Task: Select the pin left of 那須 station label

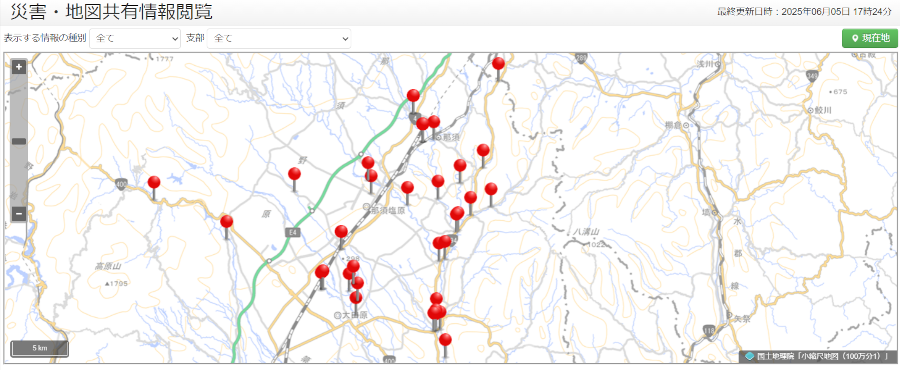Action: coord(423,124)
